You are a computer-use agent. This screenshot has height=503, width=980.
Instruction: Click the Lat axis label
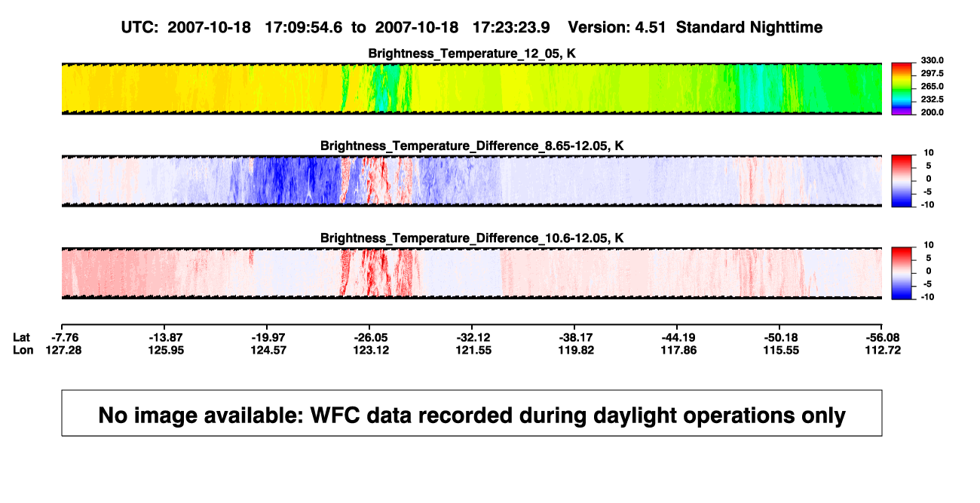pos(23,337)
